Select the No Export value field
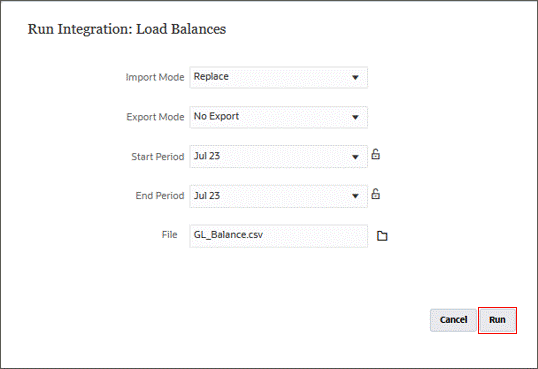 279,117
